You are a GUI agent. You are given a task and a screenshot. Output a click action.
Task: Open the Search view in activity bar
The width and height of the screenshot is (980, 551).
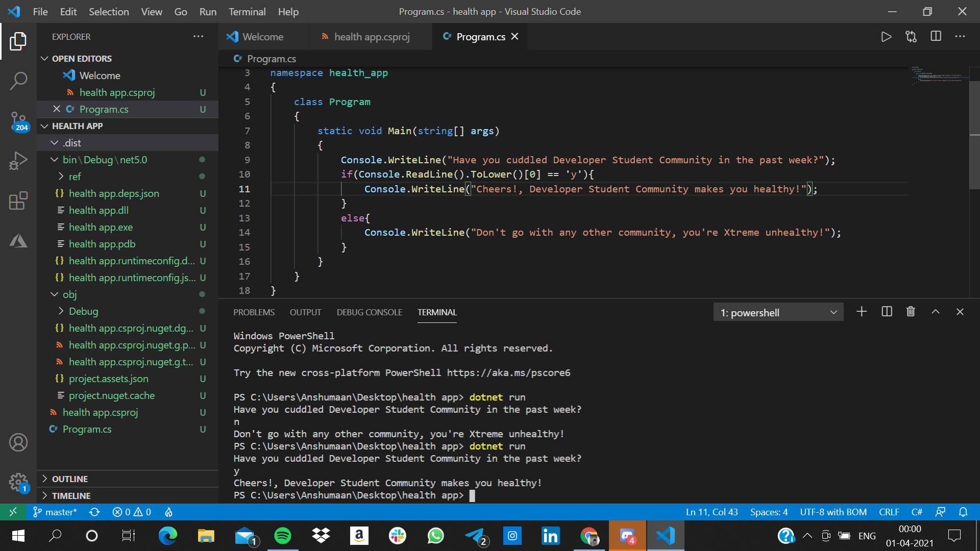[x=18, y=81]
